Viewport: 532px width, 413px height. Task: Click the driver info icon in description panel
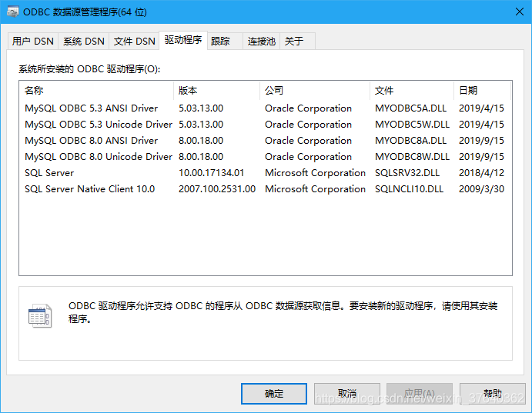point(40,316)
